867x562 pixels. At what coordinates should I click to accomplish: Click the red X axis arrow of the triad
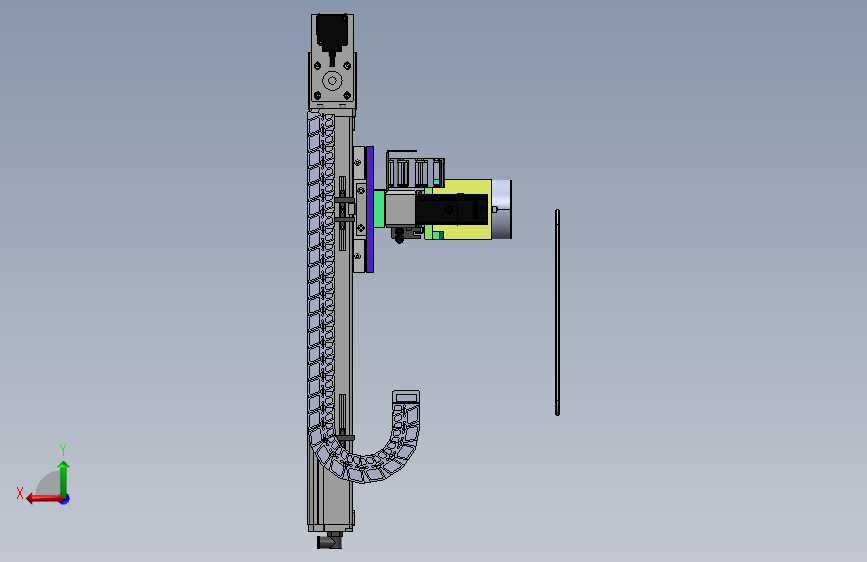pos(43,499)
